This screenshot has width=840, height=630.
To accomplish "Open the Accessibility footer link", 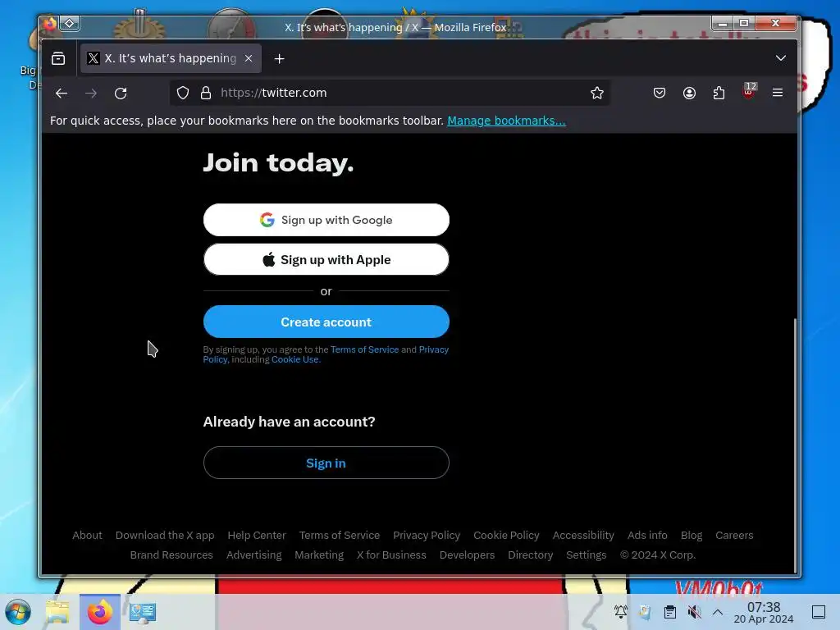I will 583,535.
